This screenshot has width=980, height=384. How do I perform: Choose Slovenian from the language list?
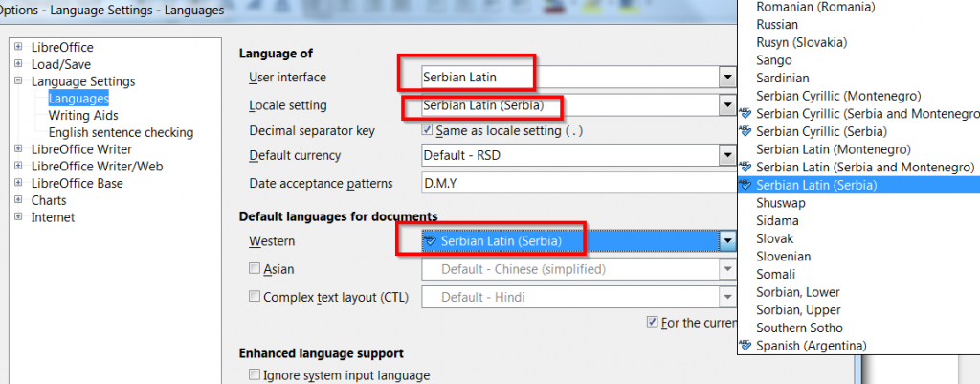(783, 257)
